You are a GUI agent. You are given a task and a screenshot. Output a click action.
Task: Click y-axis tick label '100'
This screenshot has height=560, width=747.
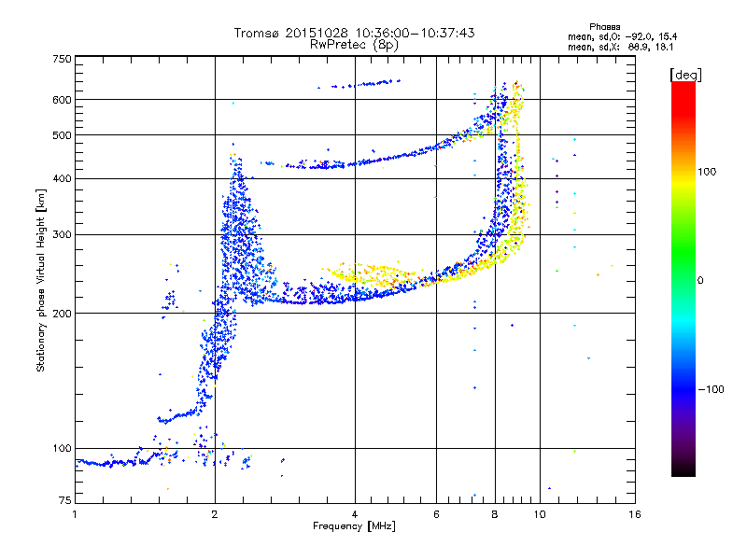click(63, 448)
